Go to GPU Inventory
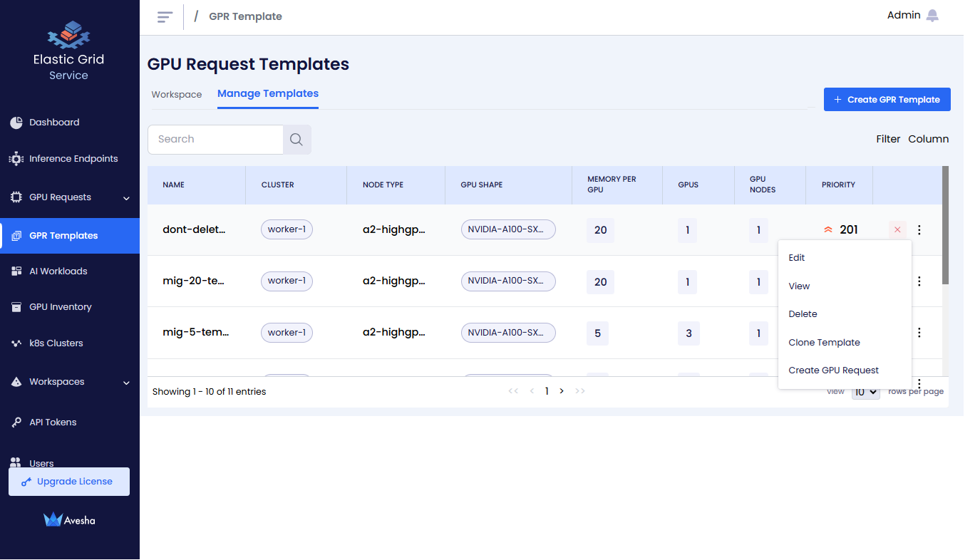This screenshot has height=560, width=980. [x=60, y=307]
